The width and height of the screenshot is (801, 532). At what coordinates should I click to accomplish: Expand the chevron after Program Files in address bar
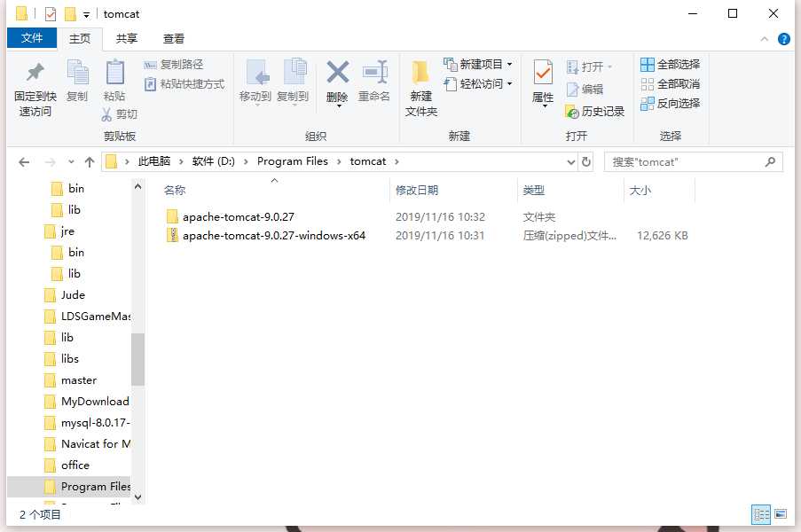pos(339,162)
